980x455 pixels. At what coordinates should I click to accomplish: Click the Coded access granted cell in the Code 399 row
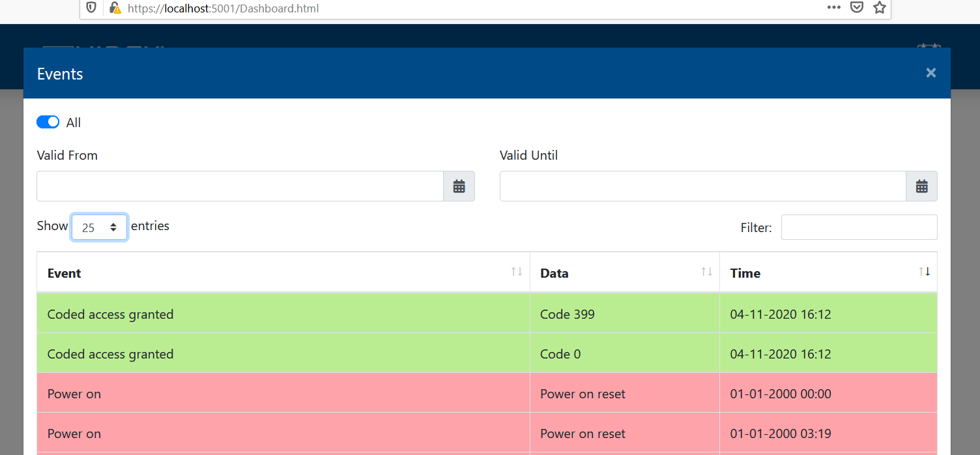click(283, 314)
